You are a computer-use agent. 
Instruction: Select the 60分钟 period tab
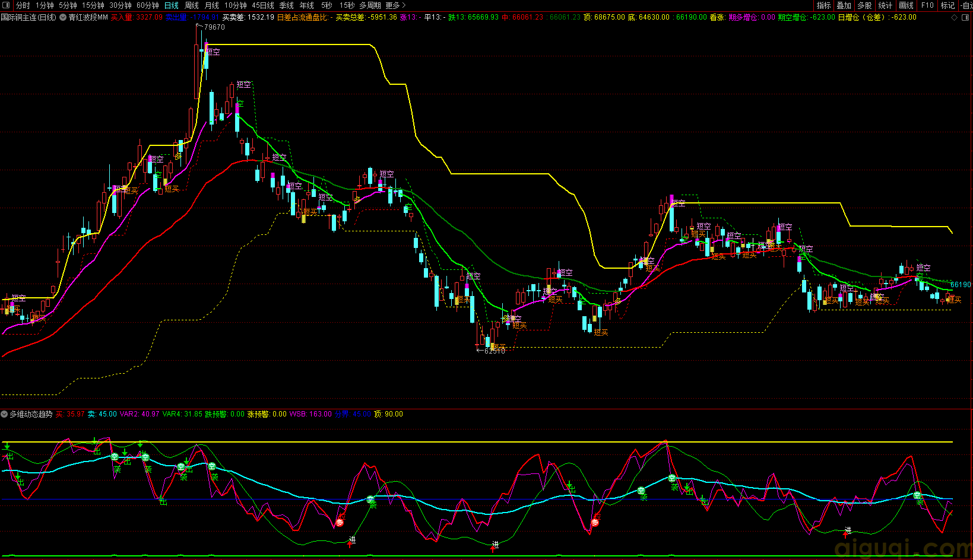(148, 5)
